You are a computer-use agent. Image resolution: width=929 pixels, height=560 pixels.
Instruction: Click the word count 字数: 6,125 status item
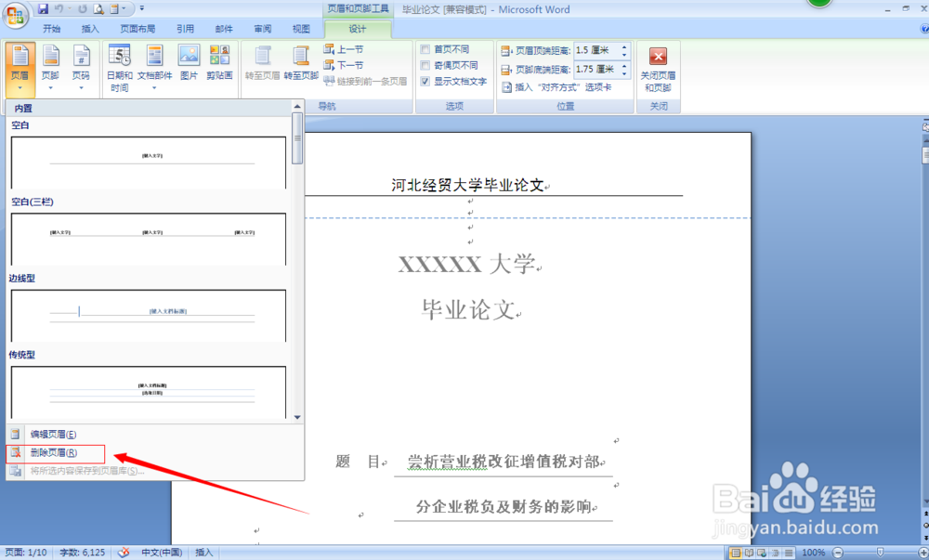coord(82,553)
